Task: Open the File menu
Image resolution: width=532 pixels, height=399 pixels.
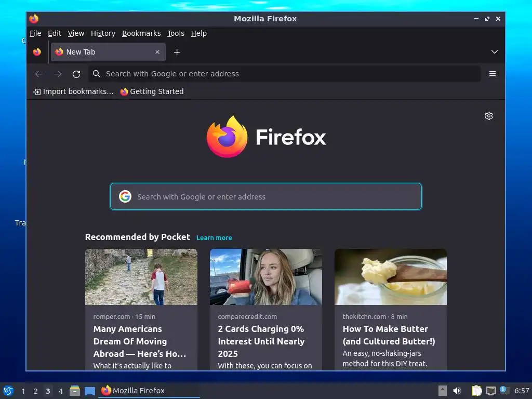Action: point(35,33)
